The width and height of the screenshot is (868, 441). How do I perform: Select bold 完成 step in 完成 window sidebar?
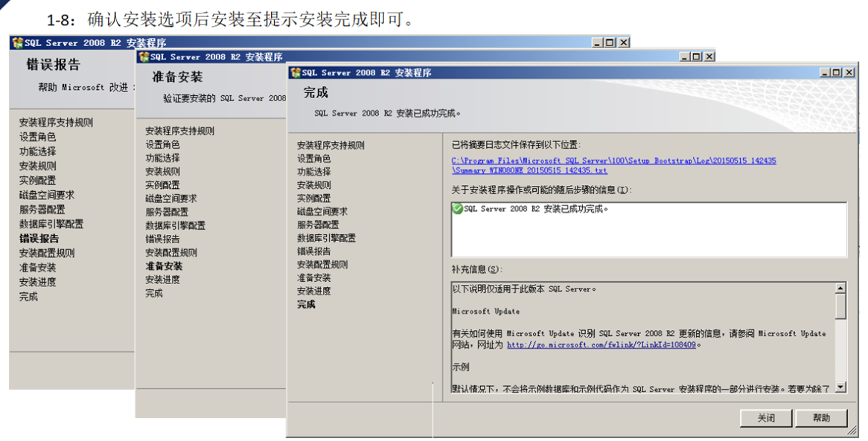point(306,304)
